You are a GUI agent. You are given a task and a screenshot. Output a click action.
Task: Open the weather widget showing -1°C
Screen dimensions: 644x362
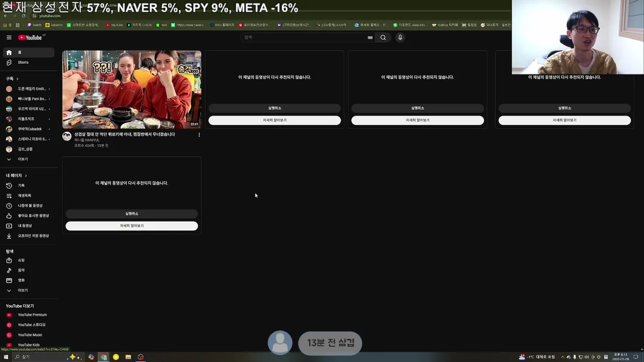click(x=537, y=357)
